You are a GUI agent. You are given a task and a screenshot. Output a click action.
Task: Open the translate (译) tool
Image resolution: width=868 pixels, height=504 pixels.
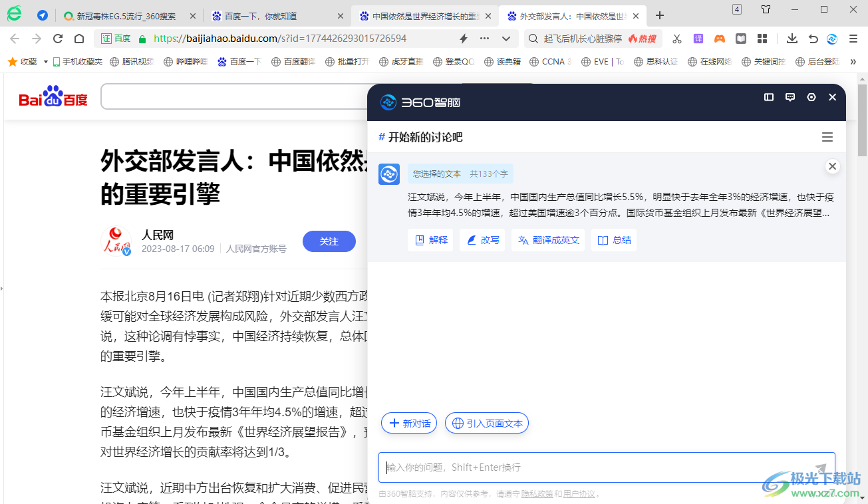coord(698,39)
